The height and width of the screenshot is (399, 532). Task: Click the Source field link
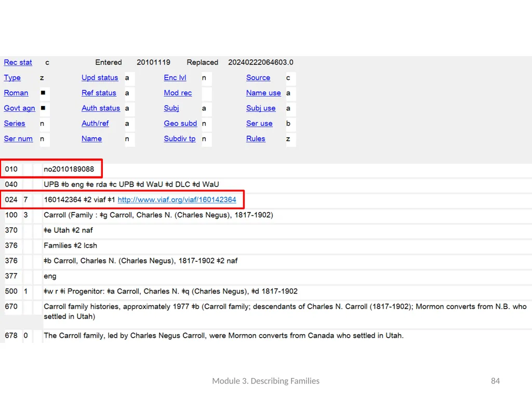(x=258, y=78)
